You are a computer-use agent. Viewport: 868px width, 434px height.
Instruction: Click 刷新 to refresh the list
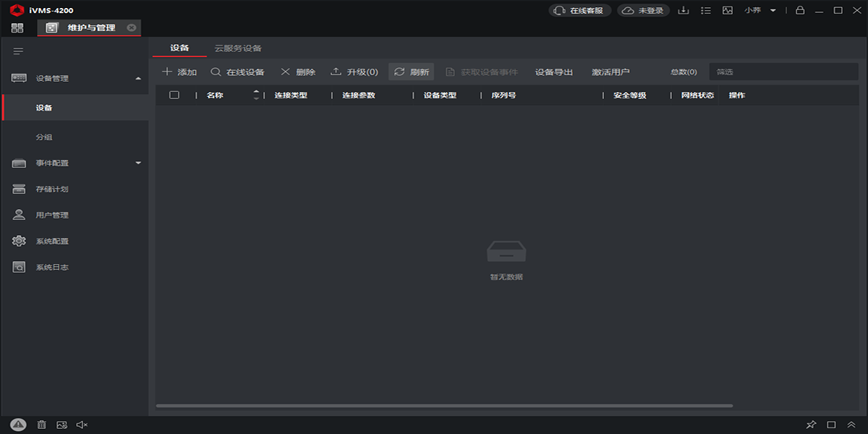[x=411, y=72]
